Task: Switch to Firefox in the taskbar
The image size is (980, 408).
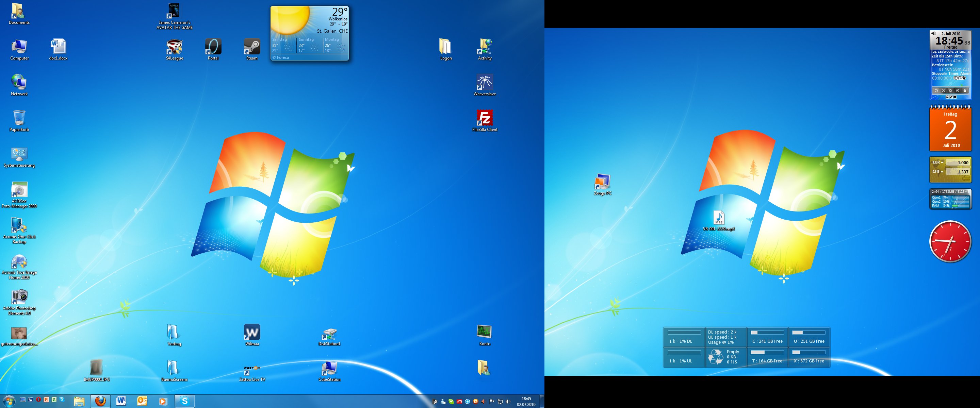Action: (x=100, y=401)
